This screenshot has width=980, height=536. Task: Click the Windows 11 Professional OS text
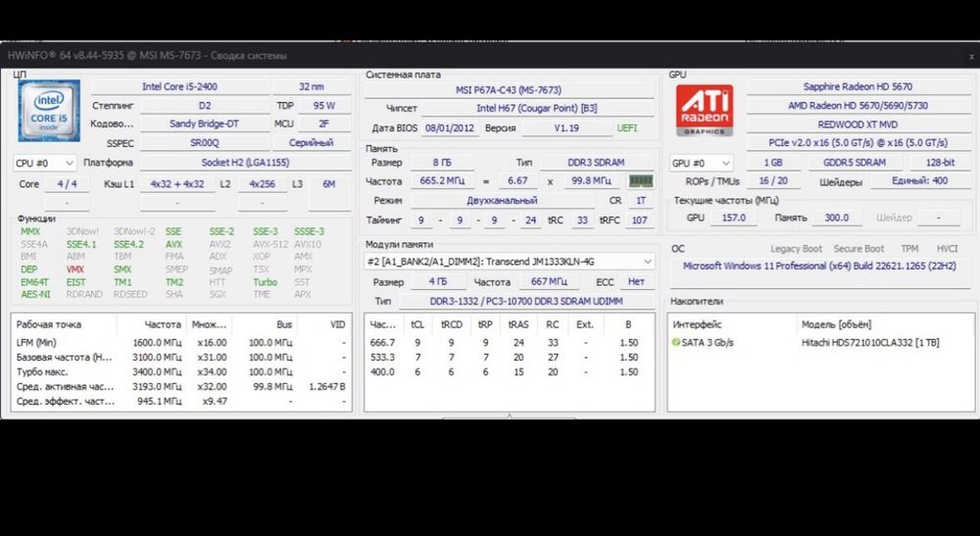(x=819, y=266)
